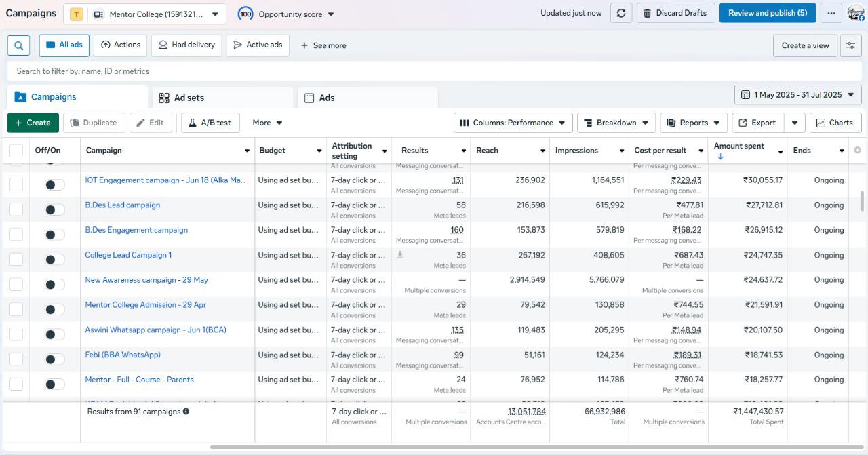Click the yellow T account badge icon
Screen dimensions: 868x455
point(77,14)
